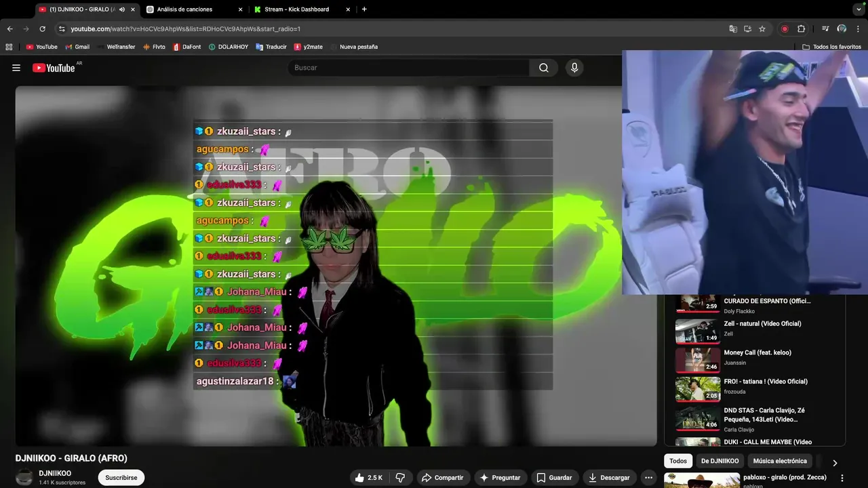Go back with browser back arrow
Viewport: 868px width, 488px height.
(x=9, y=29)
